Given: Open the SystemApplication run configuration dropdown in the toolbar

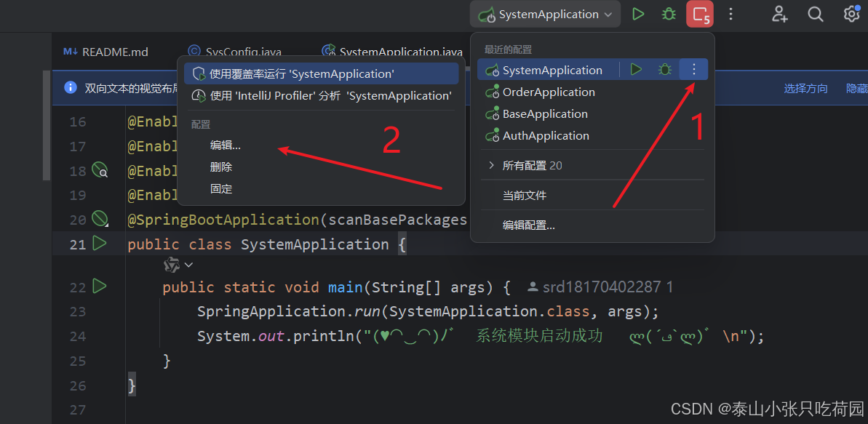Looking at the screenshot, I should click(x=545, y=15).
